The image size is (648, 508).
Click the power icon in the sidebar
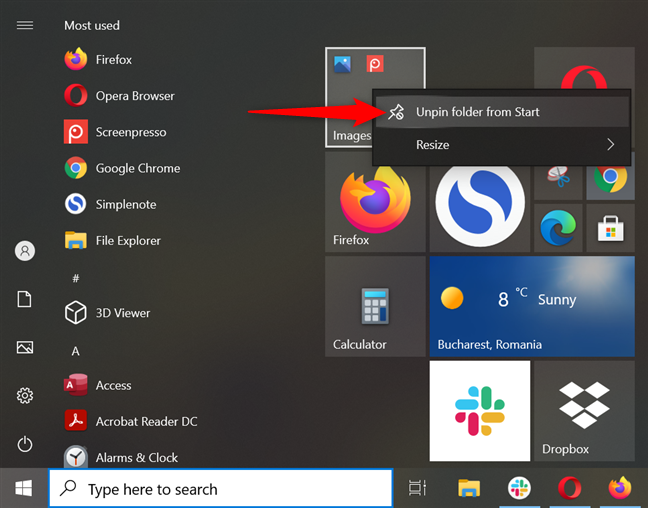(25, 444)
